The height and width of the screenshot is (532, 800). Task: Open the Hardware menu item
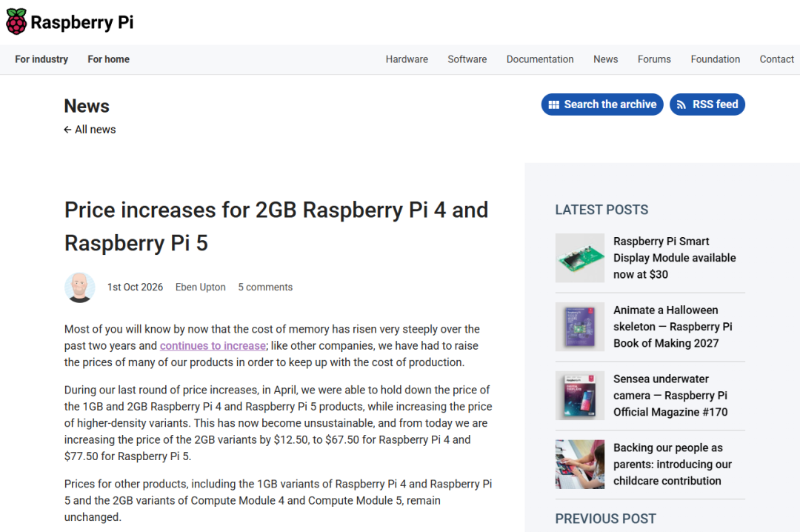coord(407,59)
